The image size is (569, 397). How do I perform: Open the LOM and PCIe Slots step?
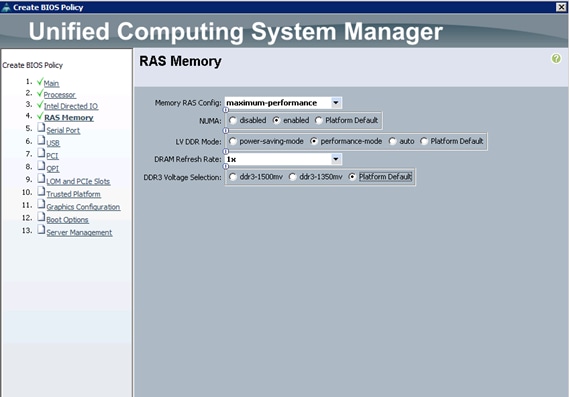(x=78, y=181)
